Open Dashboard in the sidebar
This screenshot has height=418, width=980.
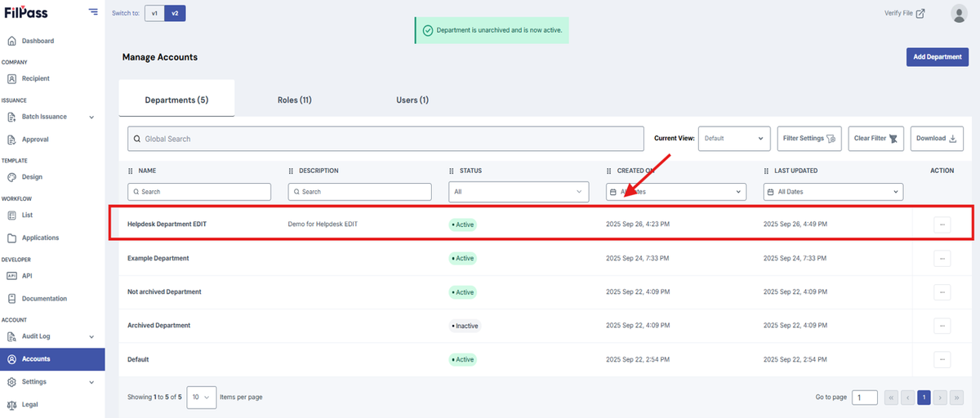point(38,41)
